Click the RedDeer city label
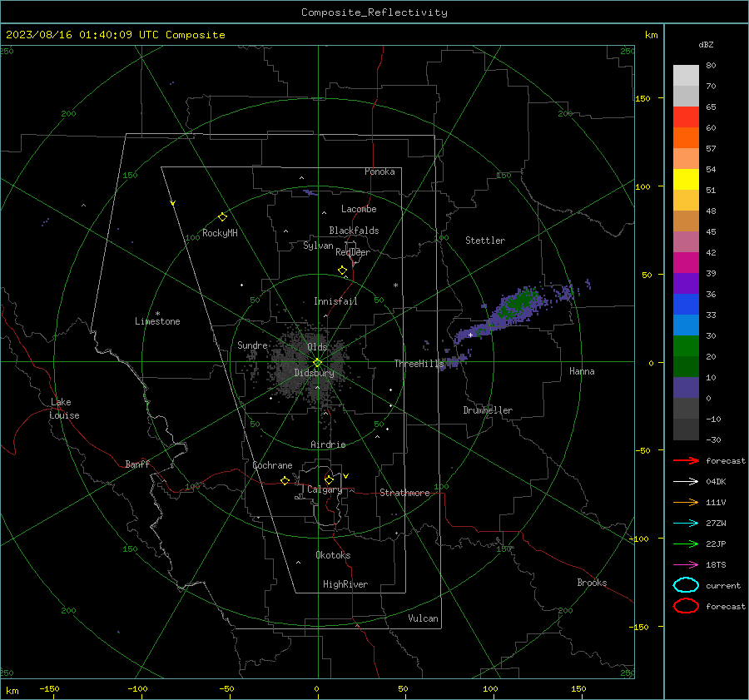Viewport: 749px width, 700px height. click(x=353, y=252)
